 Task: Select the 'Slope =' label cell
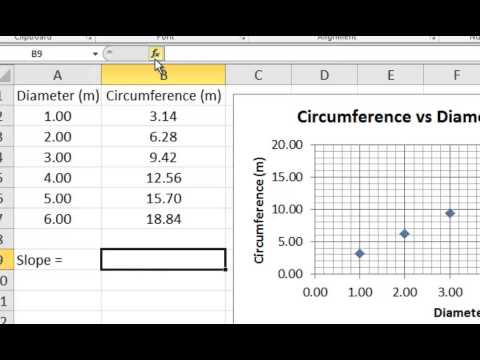[58, 260]
